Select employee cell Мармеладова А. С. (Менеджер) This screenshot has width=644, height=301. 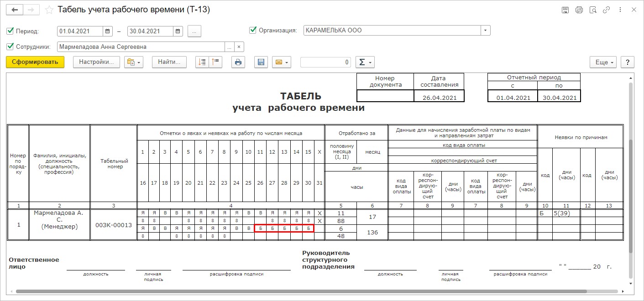click(x=59, y=224)
